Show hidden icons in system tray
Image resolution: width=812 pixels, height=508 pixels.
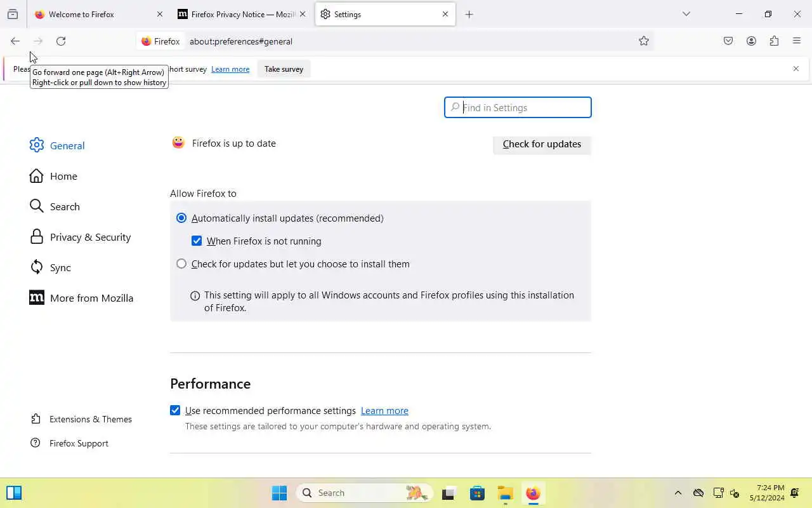click(x=678, y=493)
